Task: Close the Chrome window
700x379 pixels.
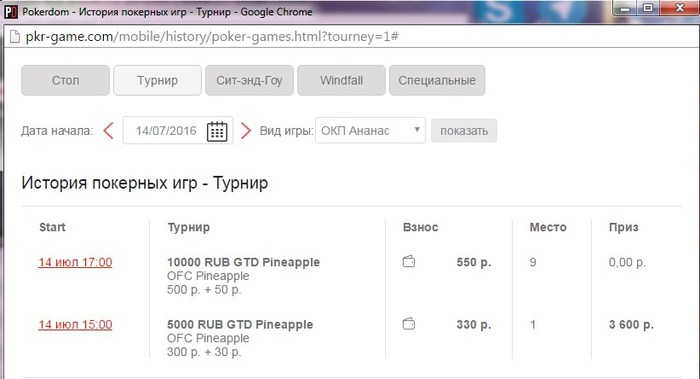Action: point(679,8)
